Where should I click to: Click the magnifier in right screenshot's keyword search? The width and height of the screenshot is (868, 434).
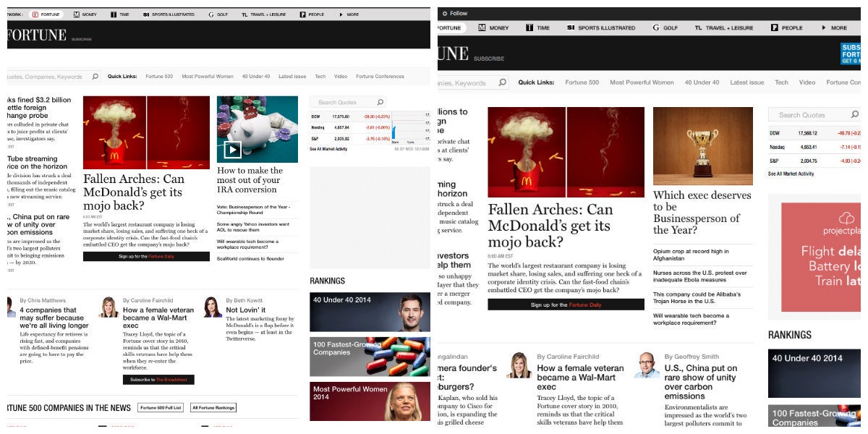point(503,82)
